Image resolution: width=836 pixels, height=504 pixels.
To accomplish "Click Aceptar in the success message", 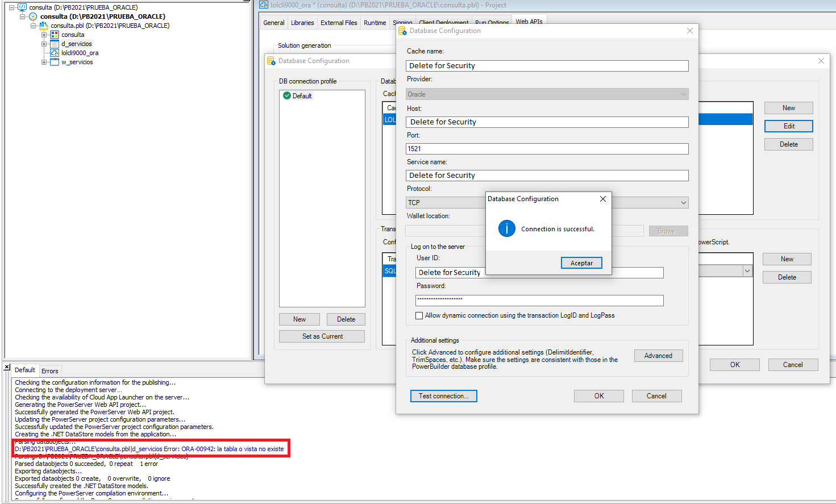I will click(x=581, y=263).
